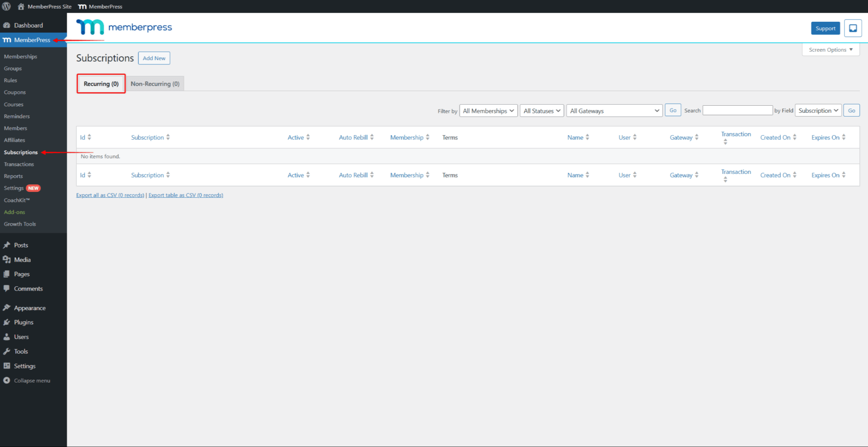Click the Add New button
This screenshot has height=447, width=868.
click(x=154, y=58)
